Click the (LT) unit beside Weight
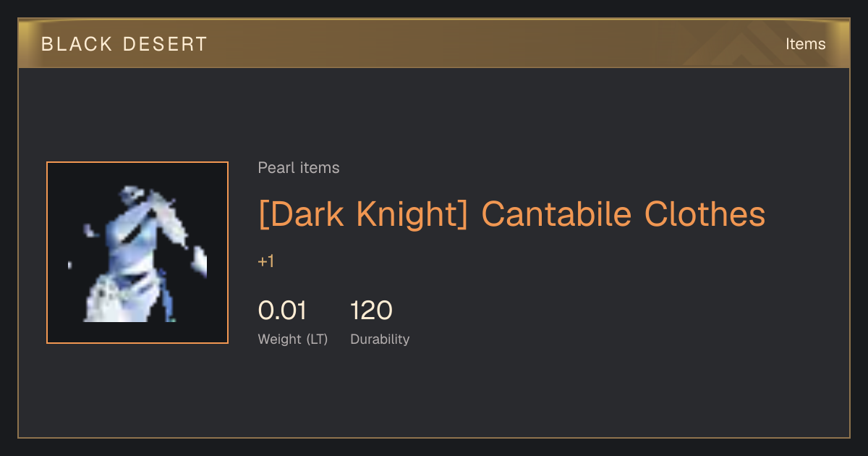The width and height of the screenshot is (868, 456). (x=316, y=339)
